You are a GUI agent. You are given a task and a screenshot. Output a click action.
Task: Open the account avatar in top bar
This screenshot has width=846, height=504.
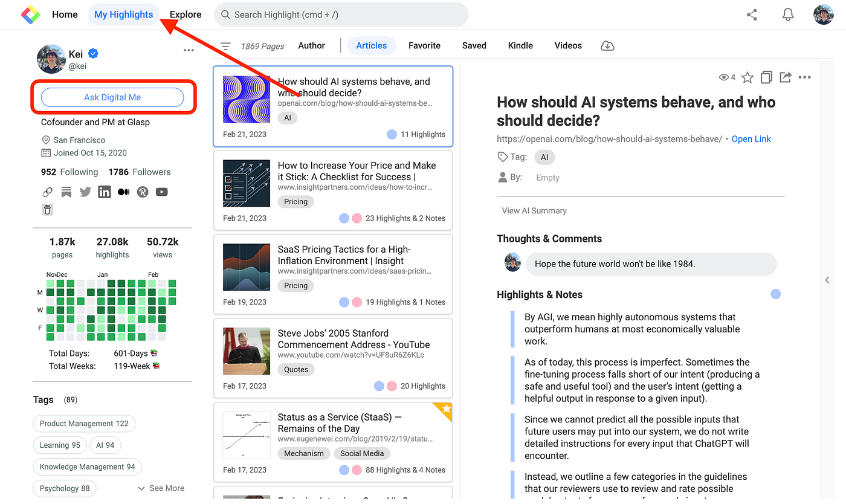[824, 15]
